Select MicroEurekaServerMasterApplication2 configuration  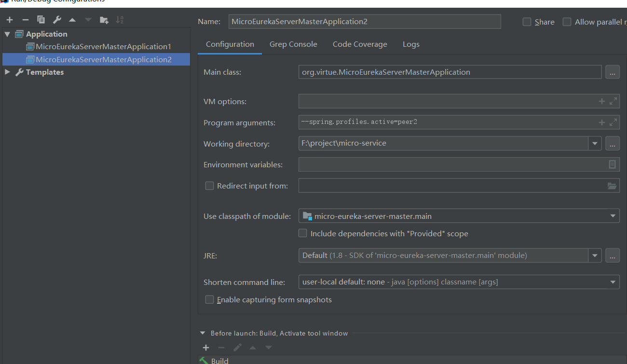[96, 59]
